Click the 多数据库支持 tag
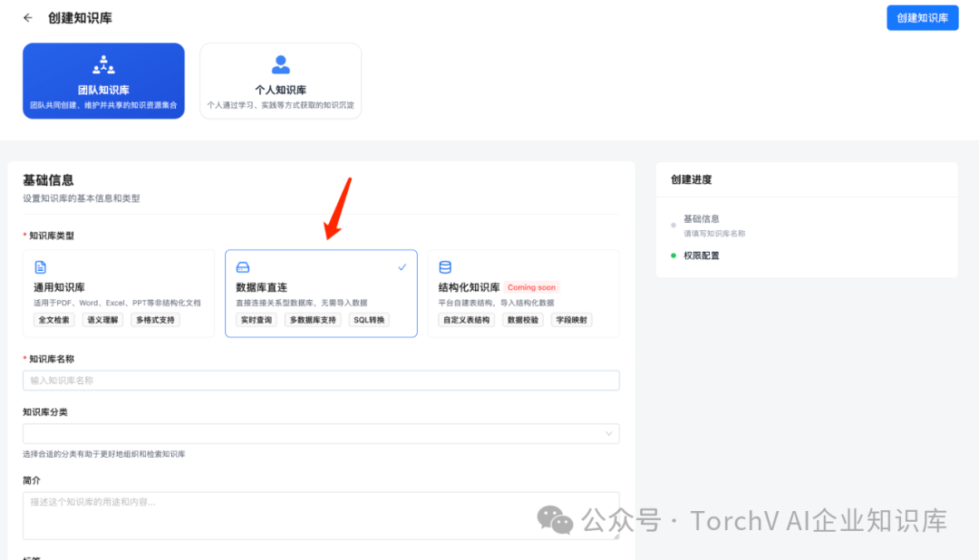This screenshot has width=979, height=560. (313, 320)
